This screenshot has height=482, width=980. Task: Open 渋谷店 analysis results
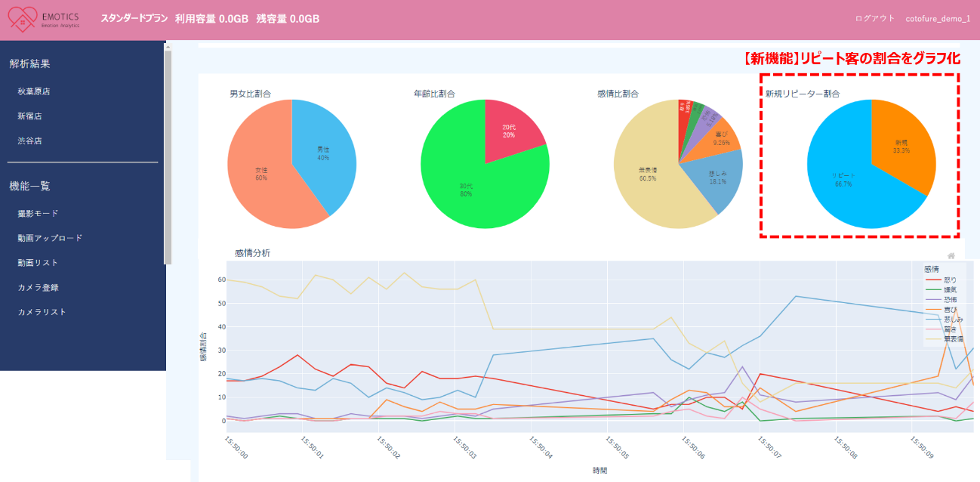(29, 141)
